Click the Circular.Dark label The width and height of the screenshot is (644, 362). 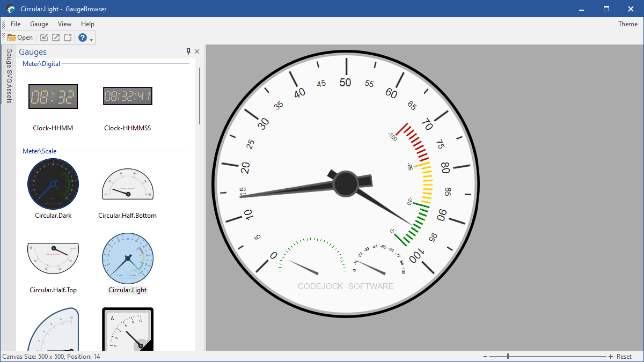[53, 216]
